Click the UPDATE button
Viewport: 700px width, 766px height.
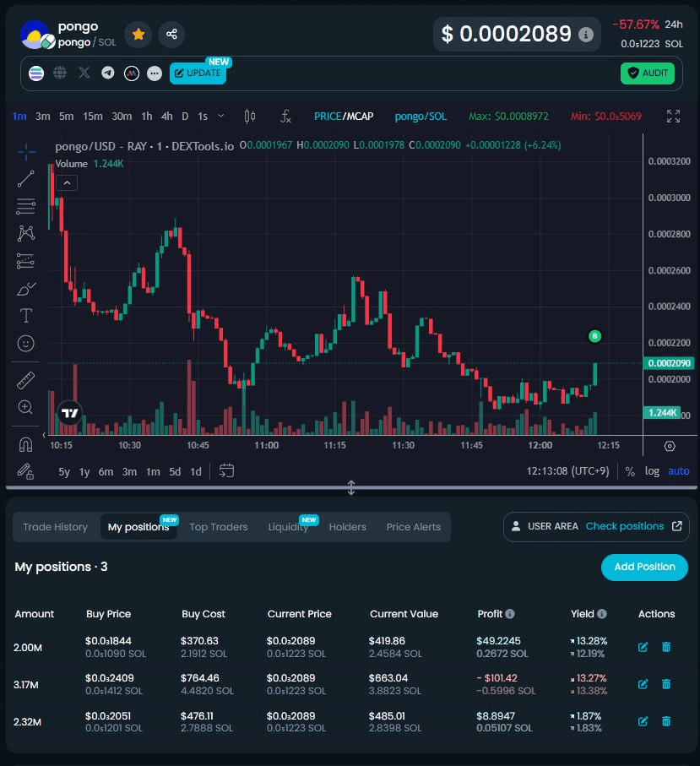[x=198, y=73]
